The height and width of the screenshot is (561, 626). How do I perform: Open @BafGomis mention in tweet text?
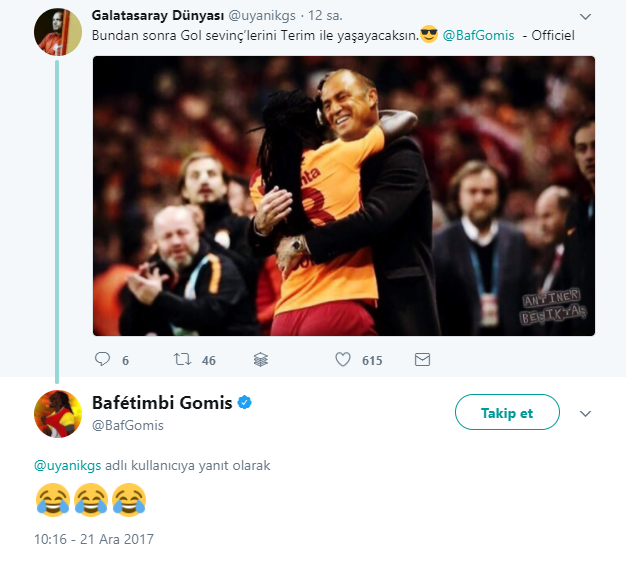click(479, 36)
